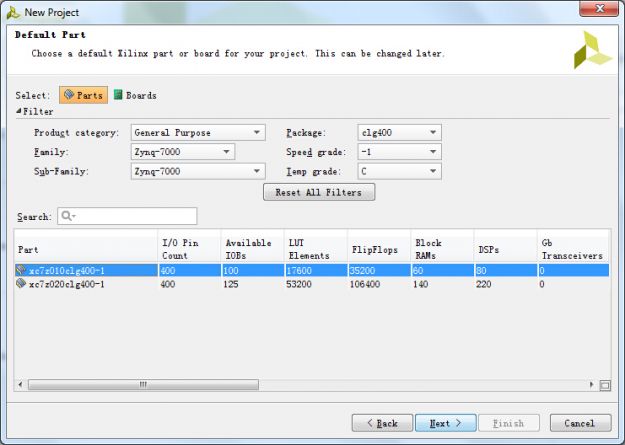The image size is (625, 445).
Task: Cancel the New Project wizard
Action: [580, 423]
